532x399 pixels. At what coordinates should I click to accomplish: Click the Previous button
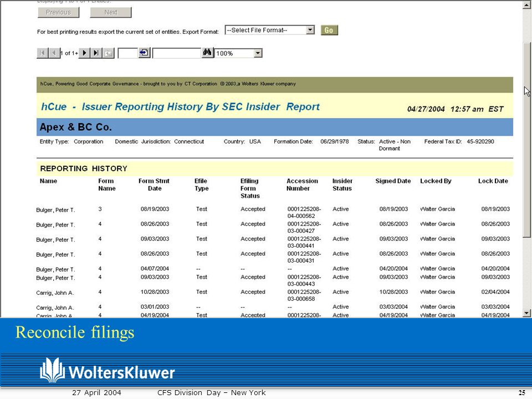click(58, 12)
